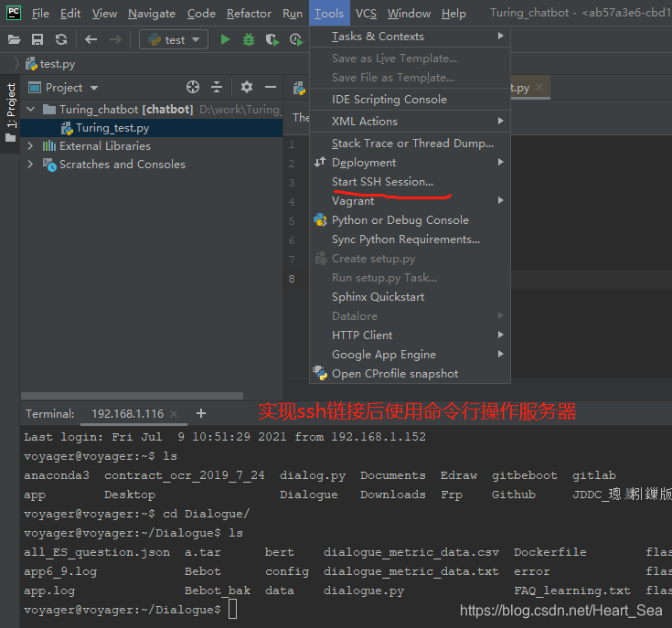Run the test configuration with green arrow

pyautogui.click(x=225, y=40)
